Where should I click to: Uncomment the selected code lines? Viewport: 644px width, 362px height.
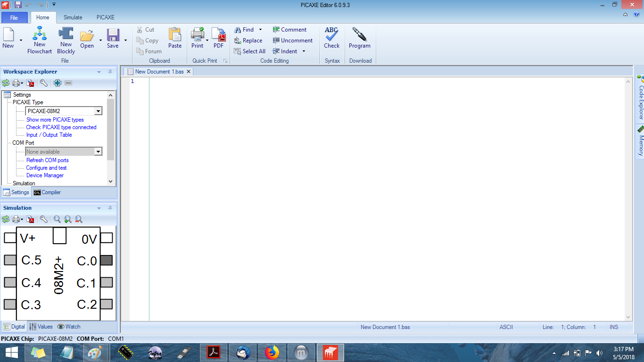292,41
